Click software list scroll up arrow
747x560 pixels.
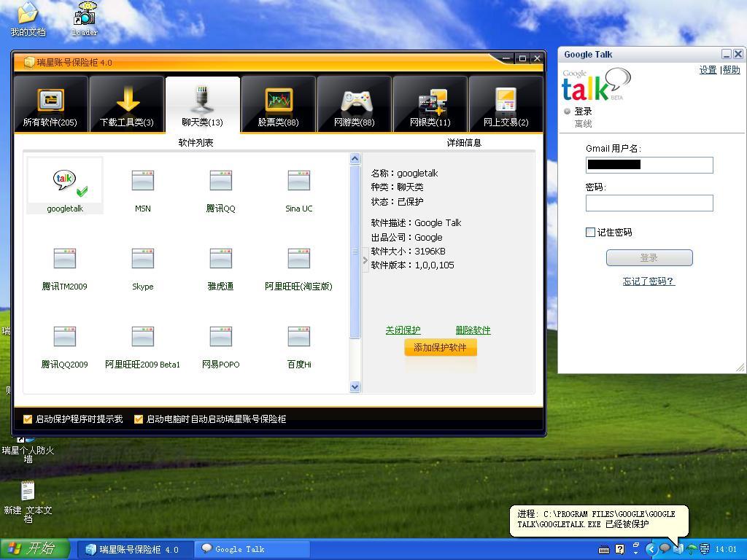coord(355,158)
